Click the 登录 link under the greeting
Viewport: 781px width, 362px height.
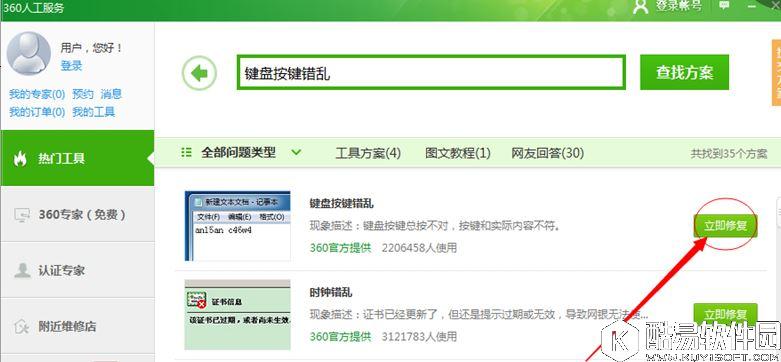point(71,66)
